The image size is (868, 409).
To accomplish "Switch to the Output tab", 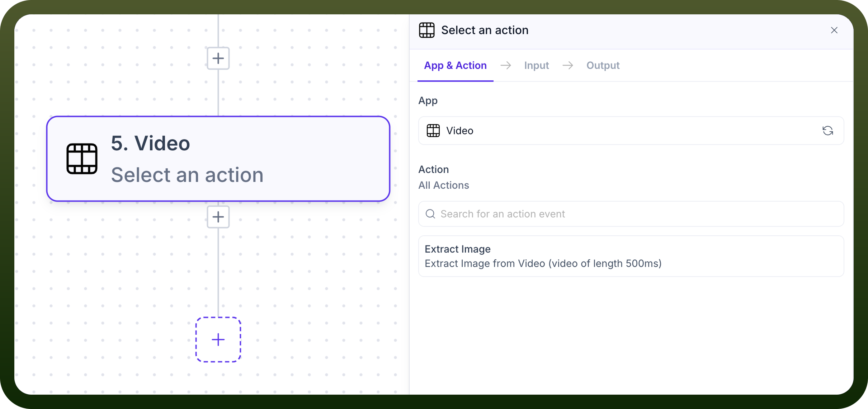I will [x=603, y=65].
